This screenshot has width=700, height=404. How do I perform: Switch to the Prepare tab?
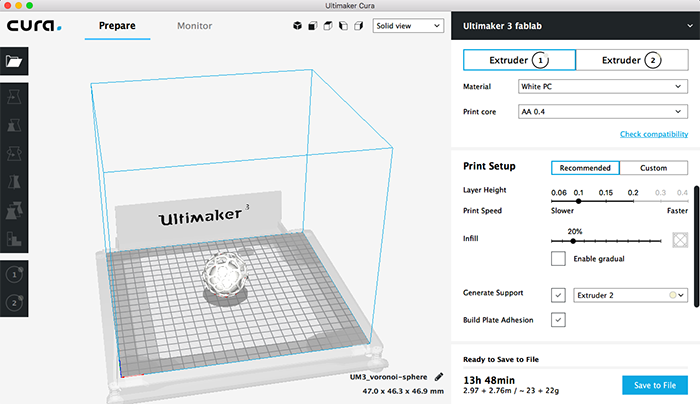click(117, 26)
